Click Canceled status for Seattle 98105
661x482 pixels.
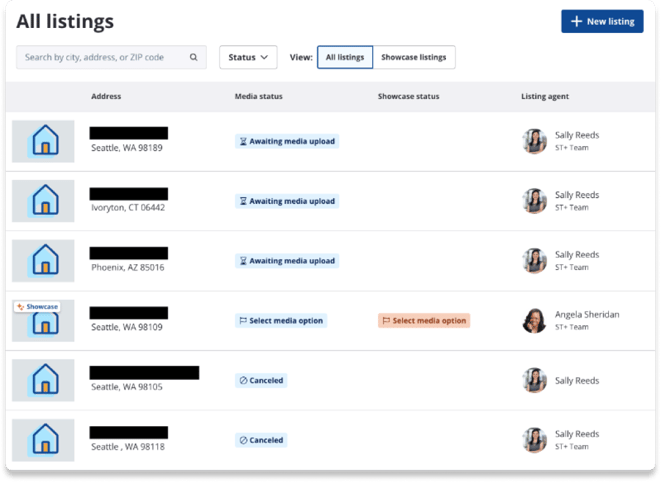tap(261, 380)
